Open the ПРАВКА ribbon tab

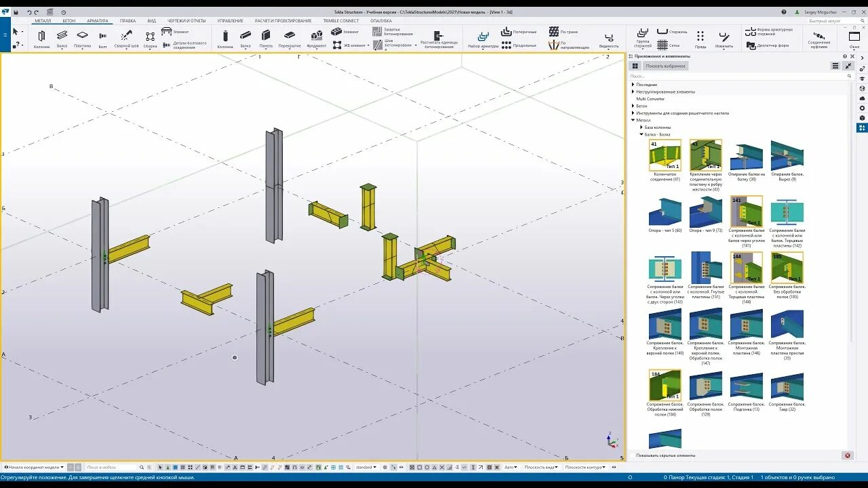pos(128,21)
